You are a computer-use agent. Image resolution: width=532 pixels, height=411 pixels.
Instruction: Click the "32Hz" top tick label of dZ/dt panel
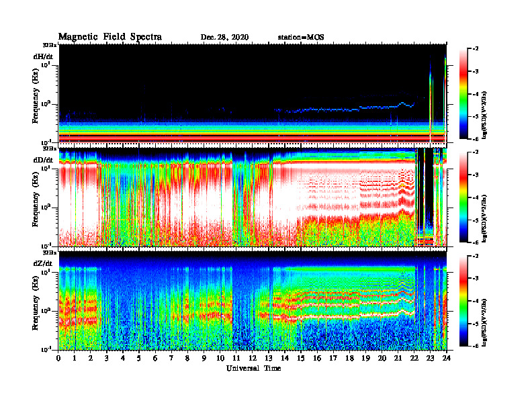click(x=50, y=253)
